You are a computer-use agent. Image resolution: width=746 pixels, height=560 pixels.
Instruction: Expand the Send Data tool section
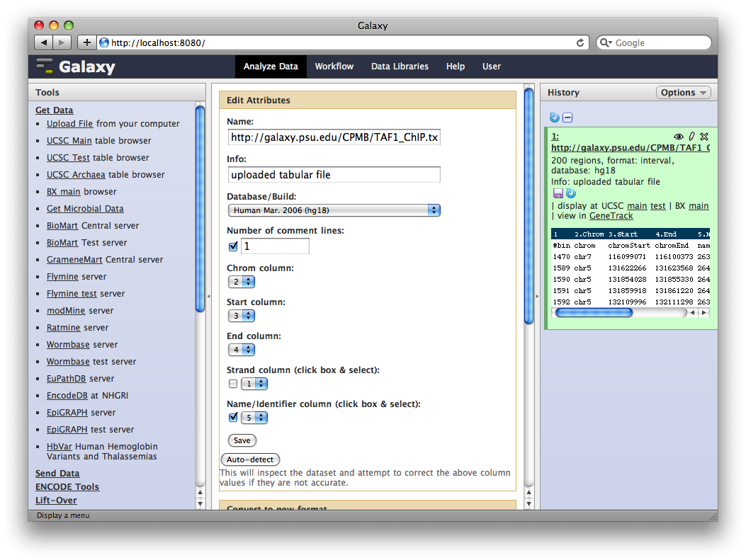(57, 474)
